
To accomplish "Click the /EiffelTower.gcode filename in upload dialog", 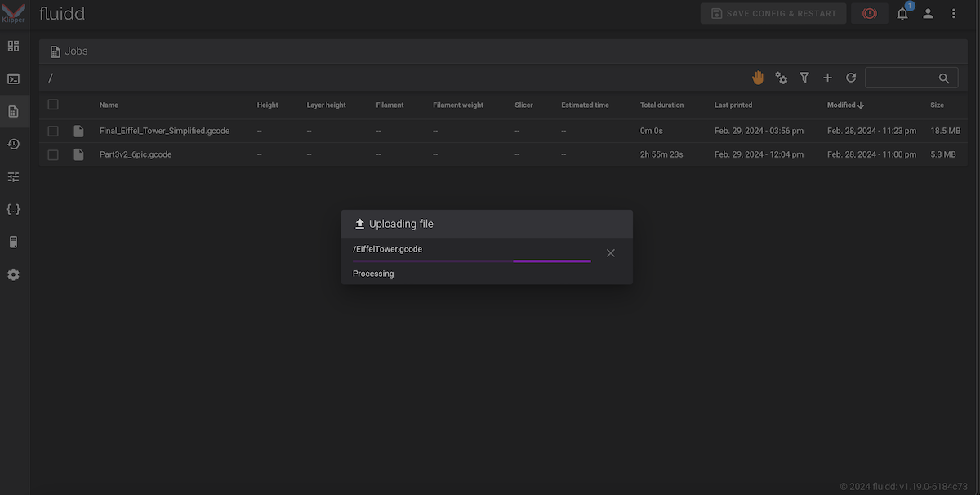I will (387, 249).
